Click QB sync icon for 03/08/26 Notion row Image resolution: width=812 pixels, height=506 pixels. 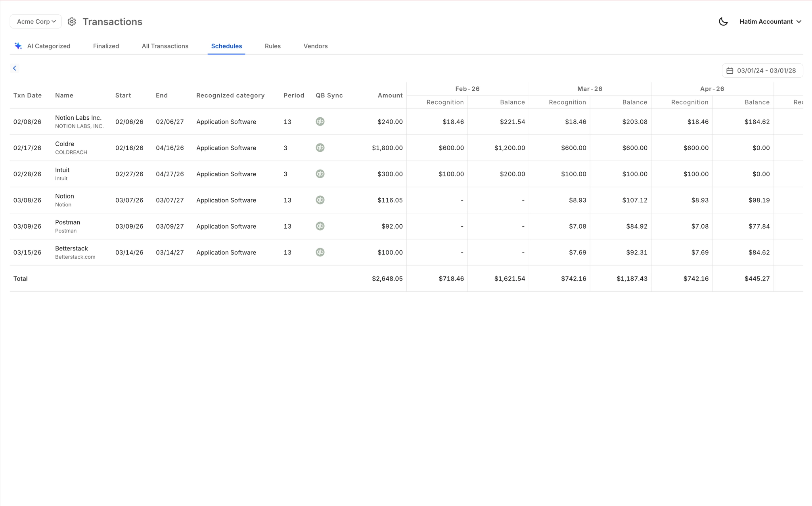(320, 200)
